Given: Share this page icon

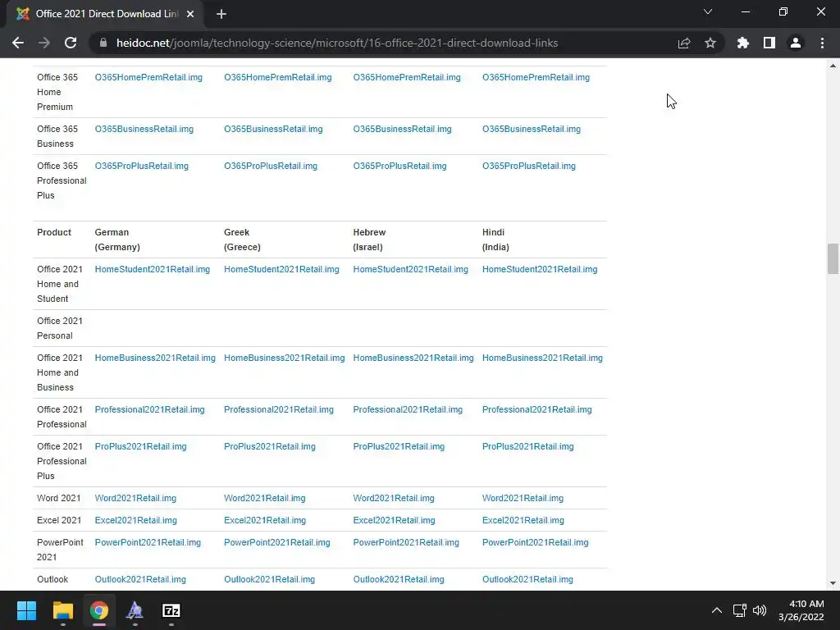Looking at the screenshot, I should pyautogui.click(x=684, y=43).
